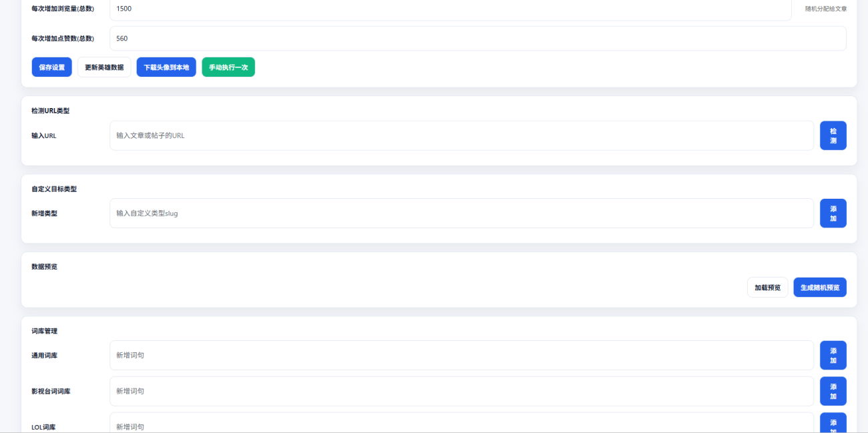Click 下载头像到本地 button
The height and width of the screenshot is (433, 868).
click(x=166, y=67)
